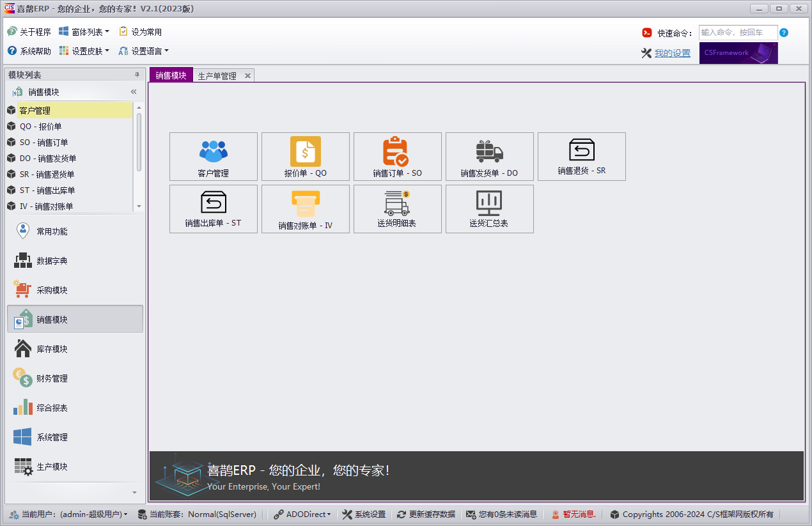Expand the sidebar overflow arrow at bottom

pos(134,492)
